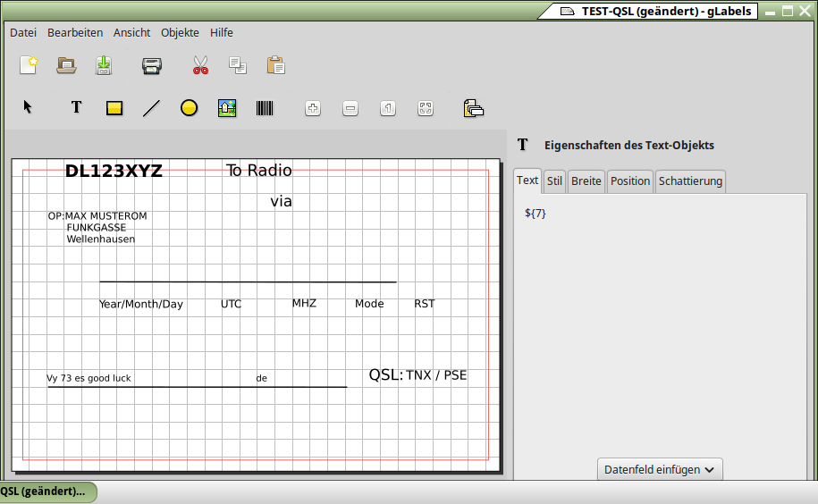Screen dimensions: 818x504
Task: Pick the Line drawing tool
Action: [151, 108]
